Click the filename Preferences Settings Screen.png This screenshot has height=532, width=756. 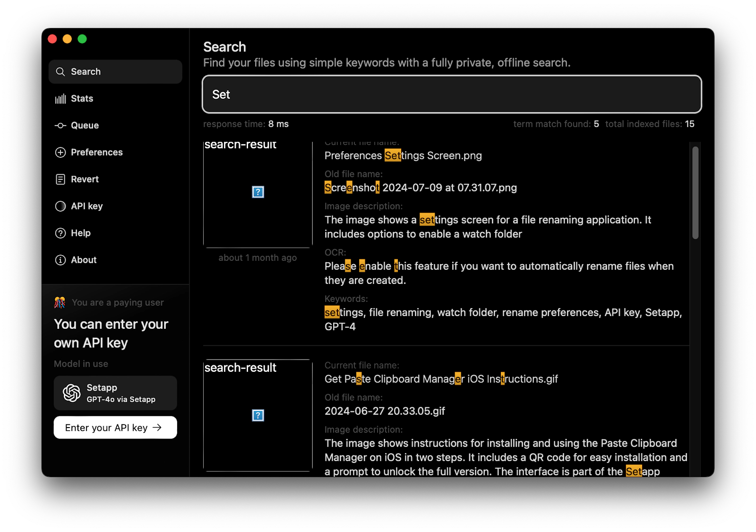403,155
